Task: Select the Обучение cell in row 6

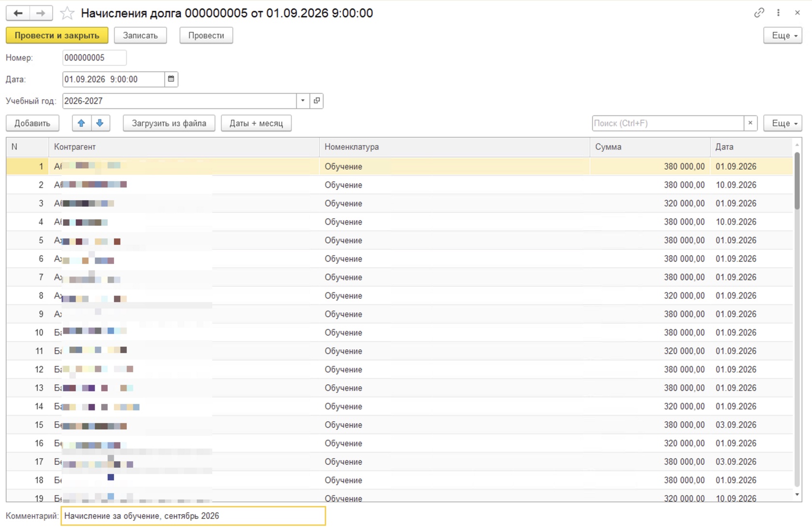Action: [454, 259]
